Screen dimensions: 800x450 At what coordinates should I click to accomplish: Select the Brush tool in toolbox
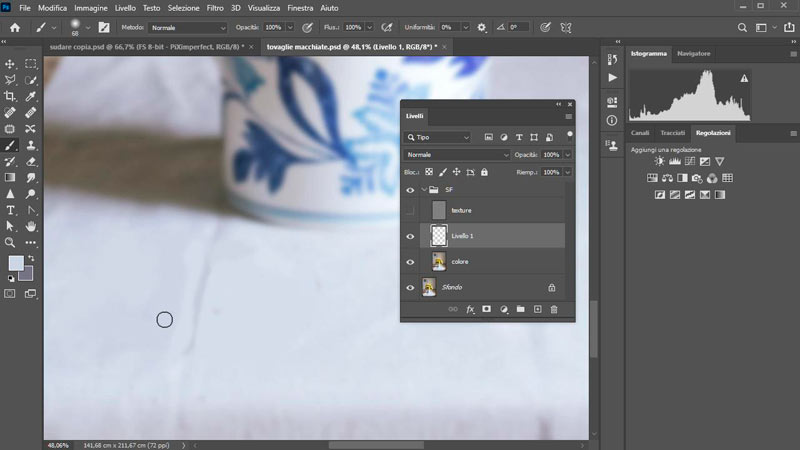10,145
